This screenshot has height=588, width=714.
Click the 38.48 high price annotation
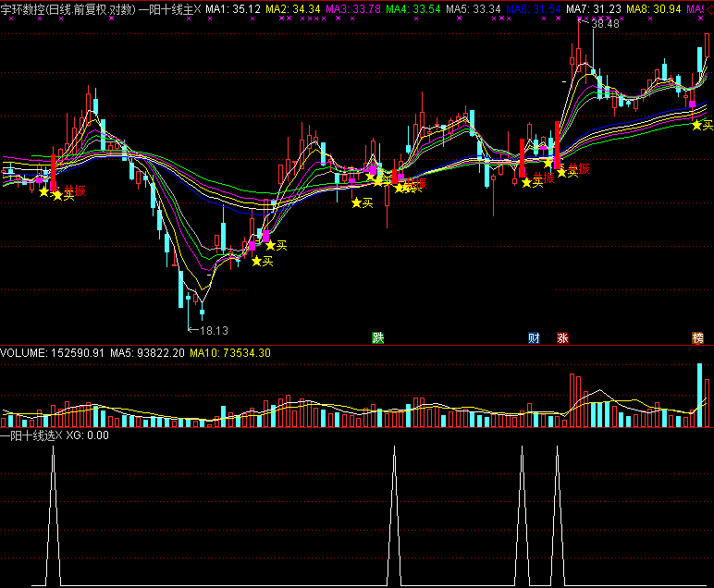[605, 24]
